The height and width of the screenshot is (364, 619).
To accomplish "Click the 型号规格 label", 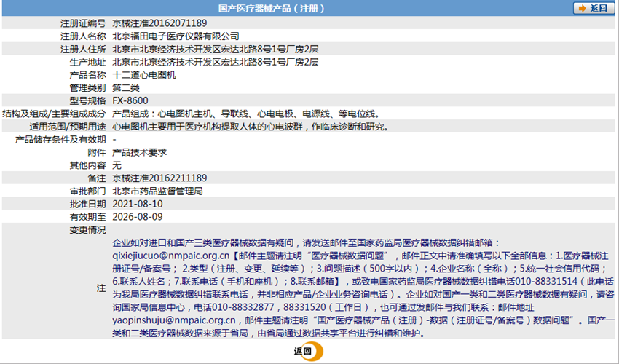I will (x=87, y=100).
